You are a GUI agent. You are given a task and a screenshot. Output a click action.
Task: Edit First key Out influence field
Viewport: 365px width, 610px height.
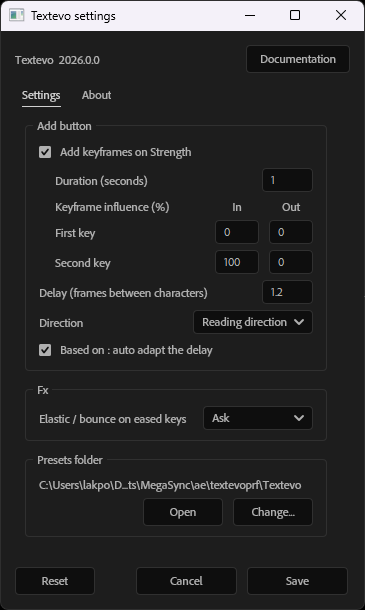tap(291, 232)
